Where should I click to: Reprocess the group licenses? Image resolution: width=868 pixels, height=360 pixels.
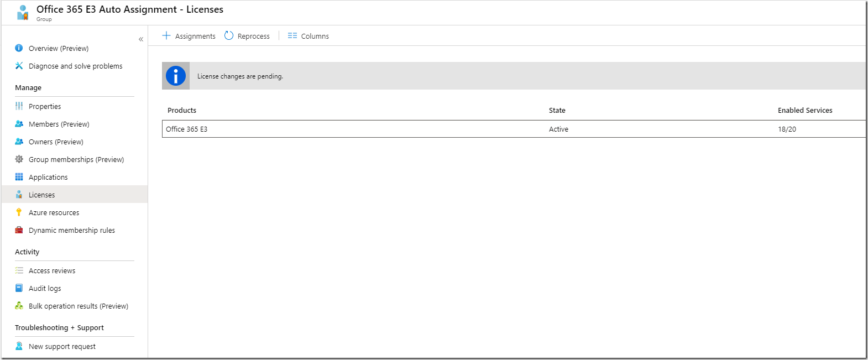point(254,36)
